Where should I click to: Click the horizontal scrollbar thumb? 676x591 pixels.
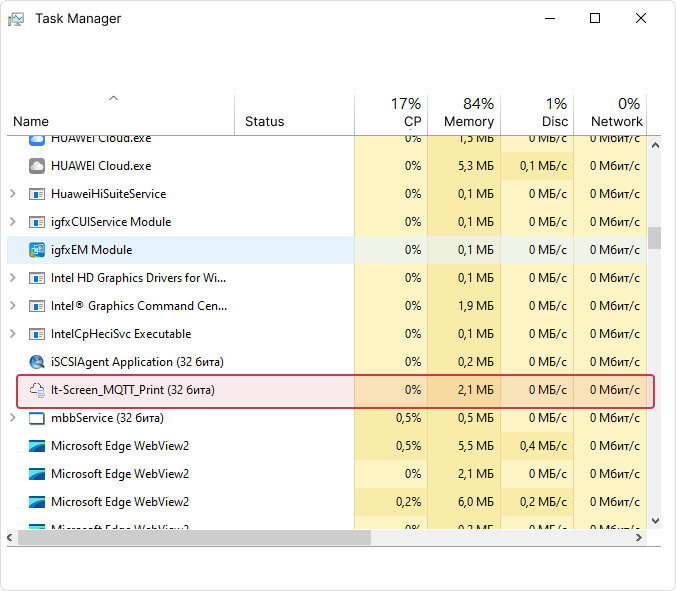pos(194,538)
